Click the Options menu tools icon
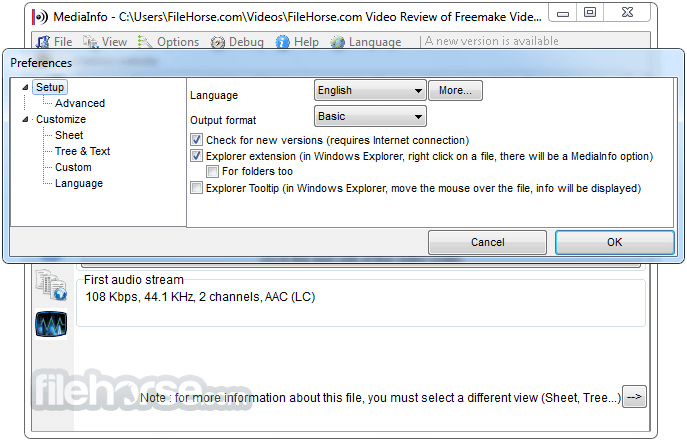 [x=145, y=42]
